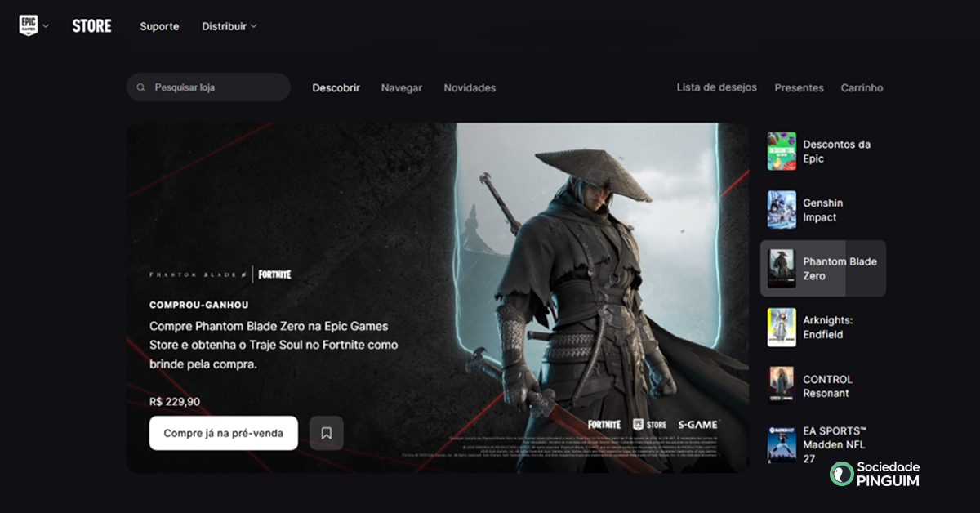This screenshot has width=980, height=513.
Task: Switch to the Descobrir tab
Action: 336,87
